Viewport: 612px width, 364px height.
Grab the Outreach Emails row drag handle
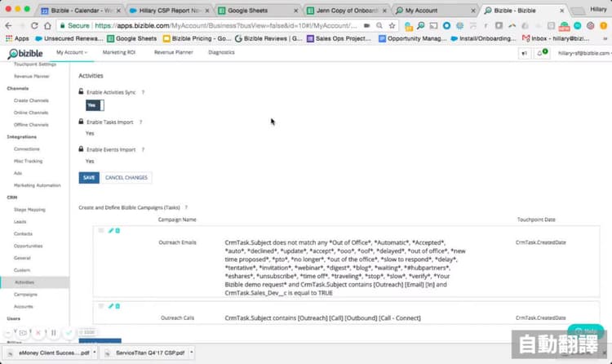click(x=101, y=231)
